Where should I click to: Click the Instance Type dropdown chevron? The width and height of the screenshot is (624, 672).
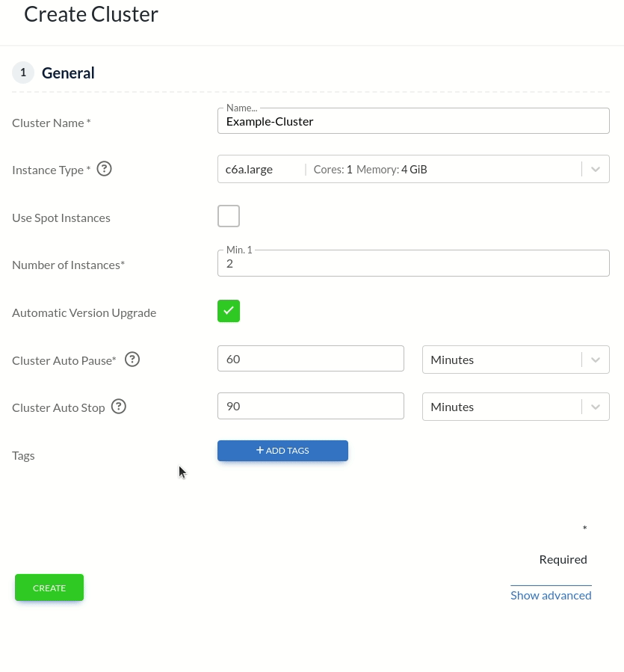596,169
